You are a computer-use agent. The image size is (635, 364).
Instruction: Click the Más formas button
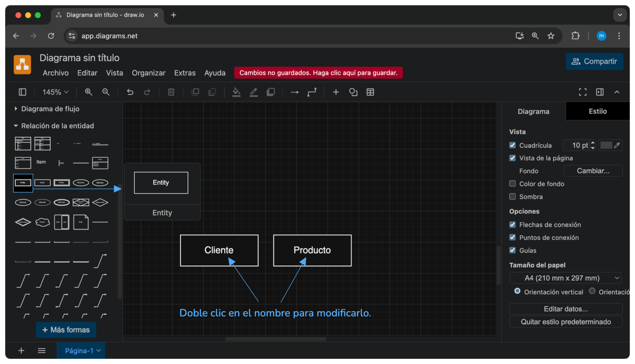(x=66, y=330)
